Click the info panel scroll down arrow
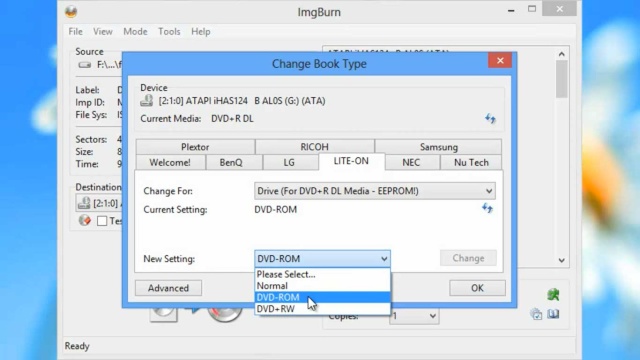The image size is (640, 360). [x=562, y=260]
